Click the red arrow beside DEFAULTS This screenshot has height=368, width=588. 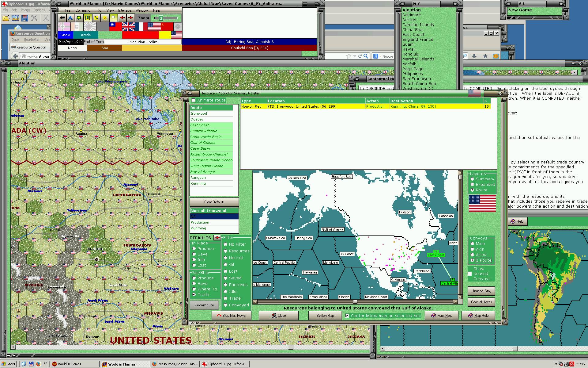tap(217, 238)
